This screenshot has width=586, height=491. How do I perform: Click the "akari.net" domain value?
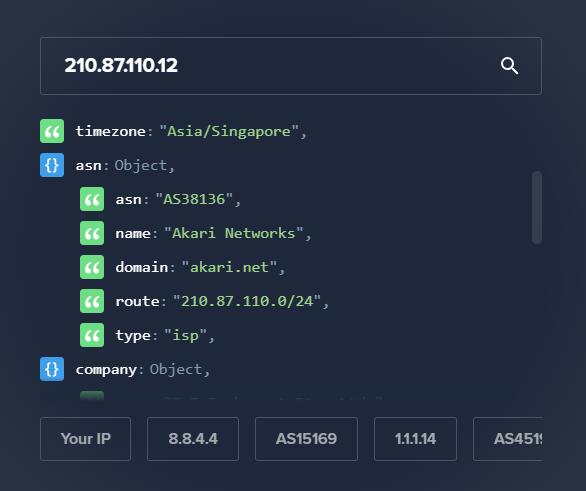click(x=229, y=267)
